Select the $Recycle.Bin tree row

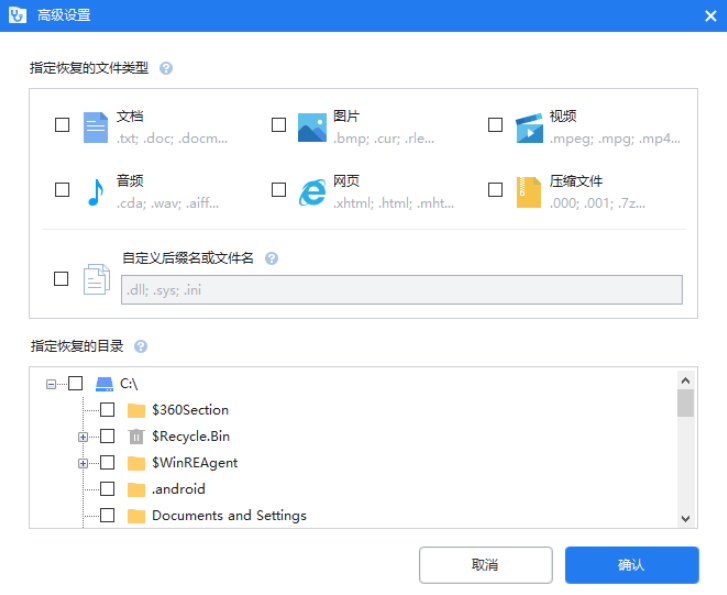tap(191, 436)
